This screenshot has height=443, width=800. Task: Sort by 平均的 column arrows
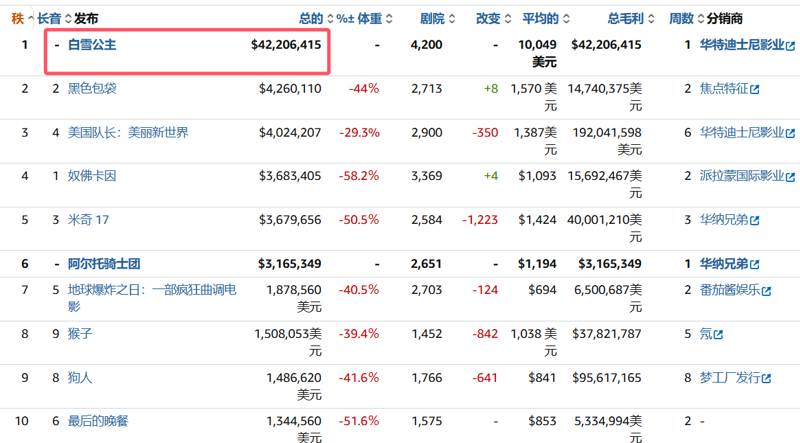click(x=566, y=19)
